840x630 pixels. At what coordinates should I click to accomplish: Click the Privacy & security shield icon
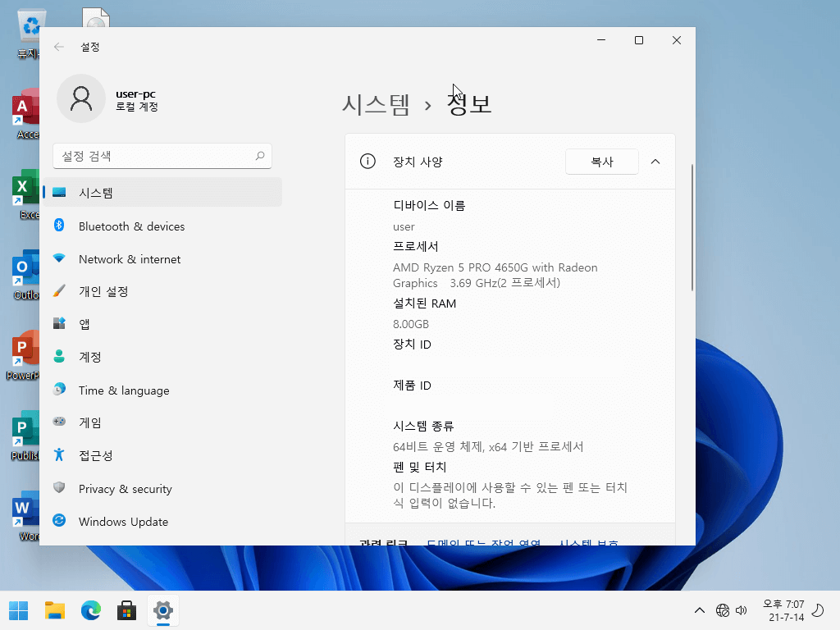(59, 487)
